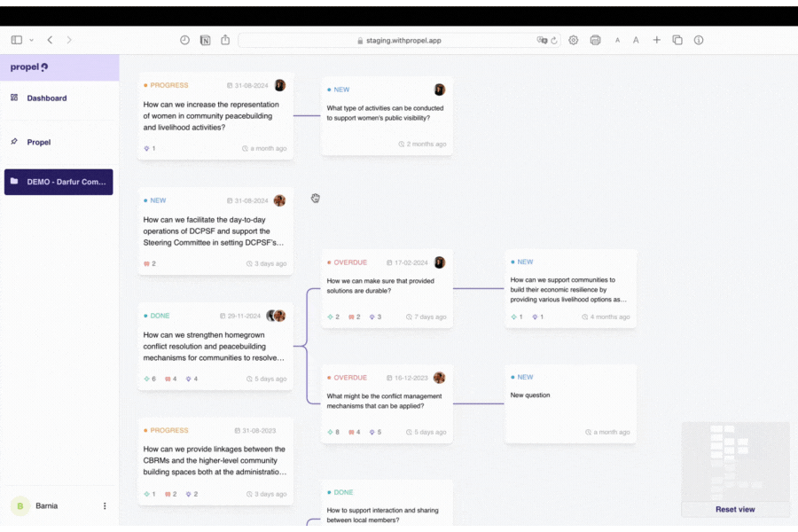
Task: Select the Propel item in the sidebar
Action: point(39,142)
